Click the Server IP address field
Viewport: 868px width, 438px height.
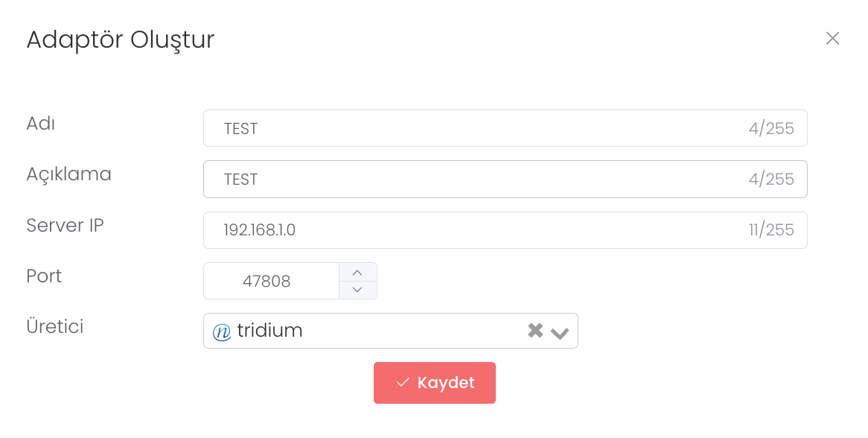(476, 230)
